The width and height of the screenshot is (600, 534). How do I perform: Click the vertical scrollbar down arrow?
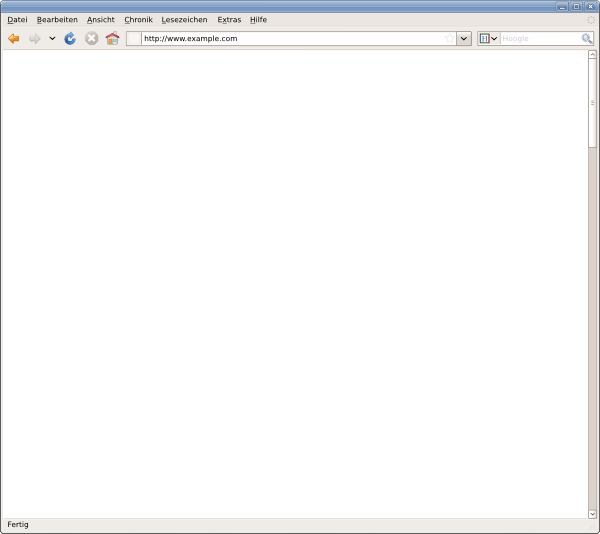click(x=592, y=514)
